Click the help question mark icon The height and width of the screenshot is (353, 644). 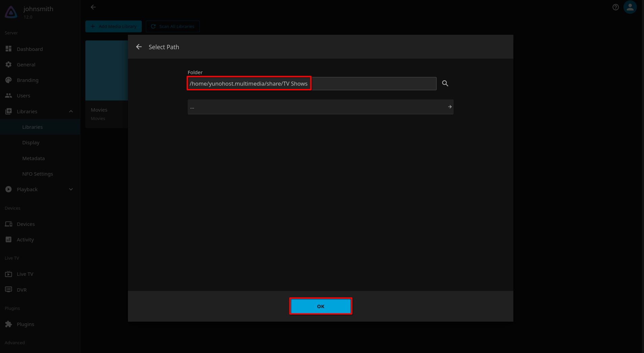(616, 7)
